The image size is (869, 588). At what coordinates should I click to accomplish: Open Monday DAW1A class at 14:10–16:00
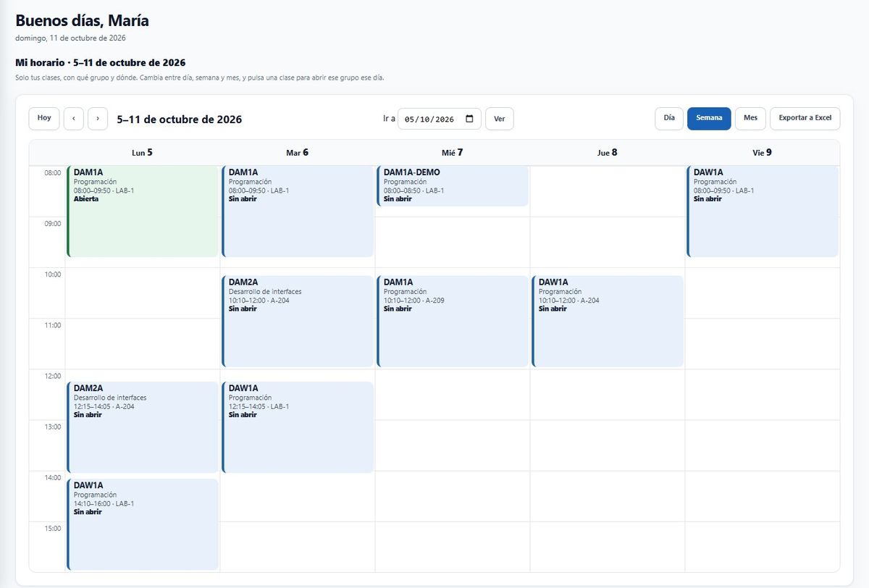tap(143, 524)
